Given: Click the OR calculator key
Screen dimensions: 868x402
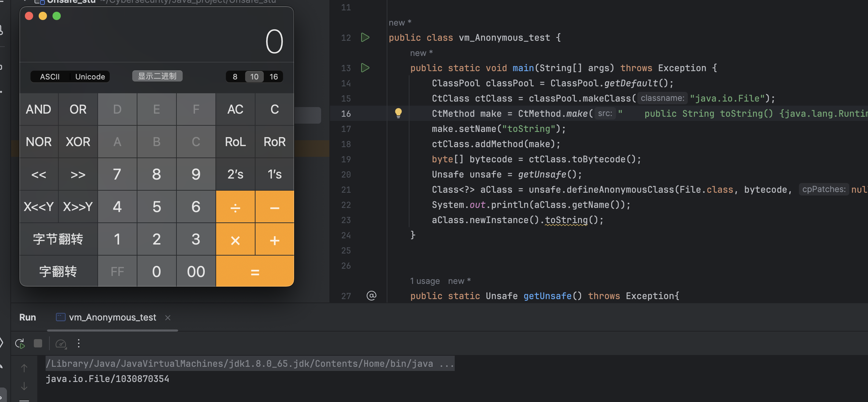Looking at the screenshot, I should click(x=78, y=109).
